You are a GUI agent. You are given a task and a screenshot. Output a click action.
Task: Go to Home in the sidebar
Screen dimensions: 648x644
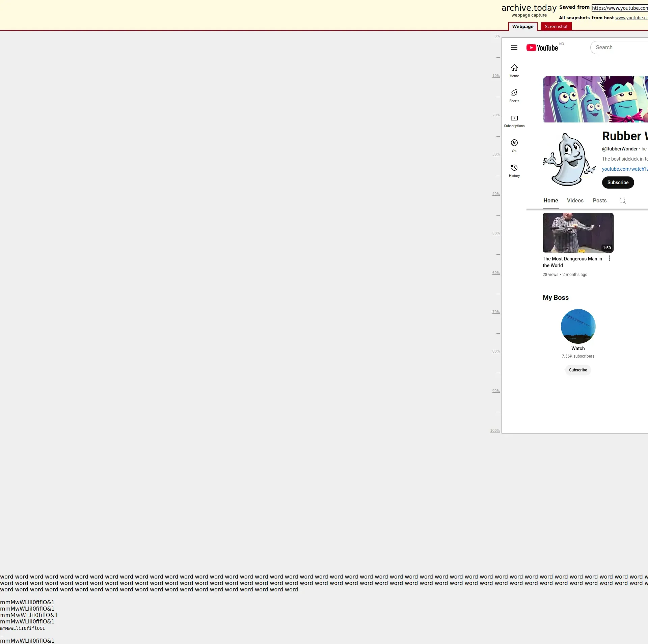(x=514, y=71)
